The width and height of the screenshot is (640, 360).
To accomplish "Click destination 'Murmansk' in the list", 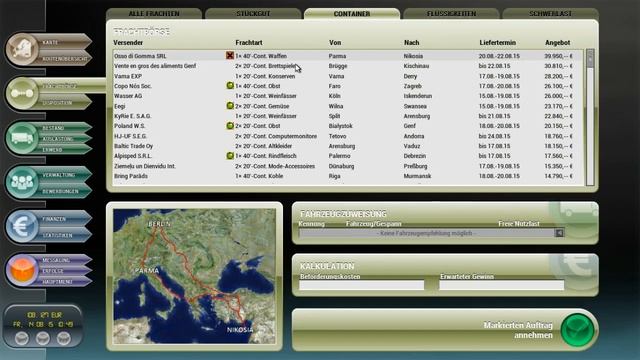I will [417, 176].
